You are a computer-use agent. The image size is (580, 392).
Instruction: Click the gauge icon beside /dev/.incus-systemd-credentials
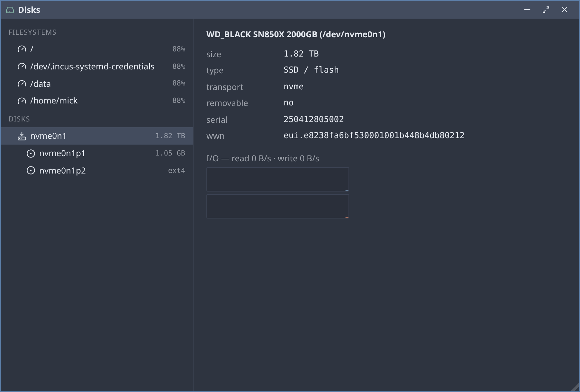tap(22, 67)
